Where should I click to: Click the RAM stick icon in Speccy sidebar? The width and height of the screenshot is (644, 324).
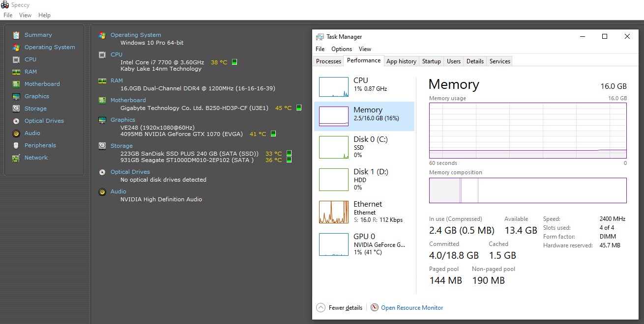[x=16, y=72]
